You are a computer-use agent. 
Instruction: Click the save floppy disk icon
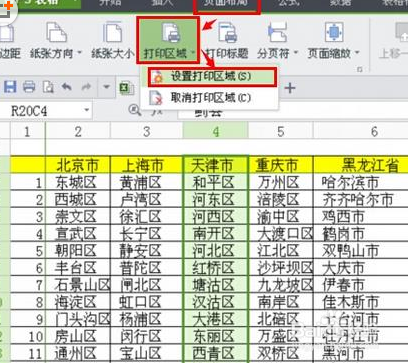(10, 87)
